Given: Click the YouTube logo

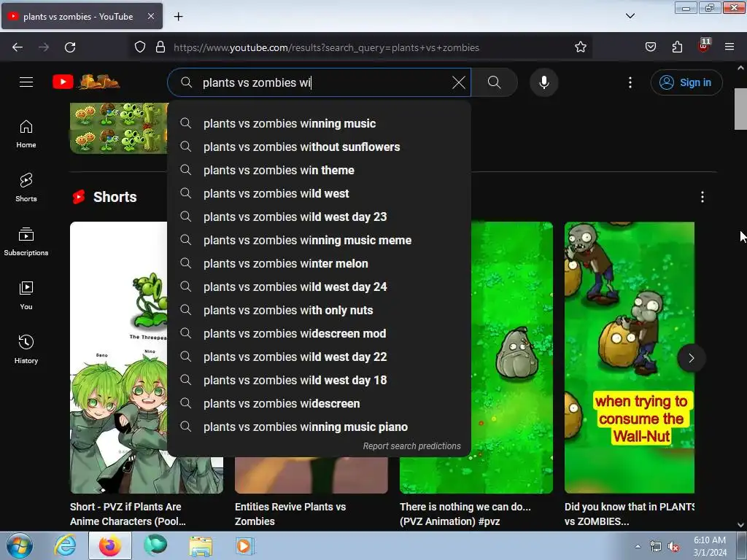Looking at the screenshot, I should point(86,82).
